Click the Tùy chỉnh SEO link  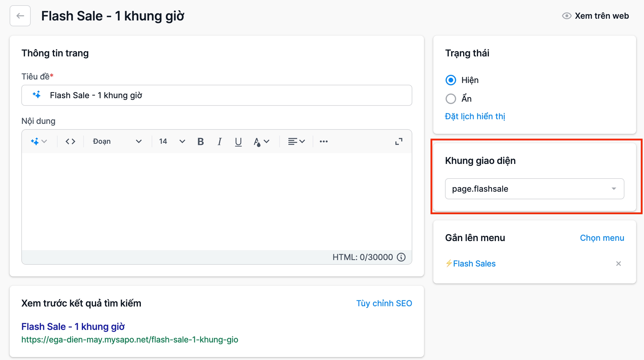(384, 303)
